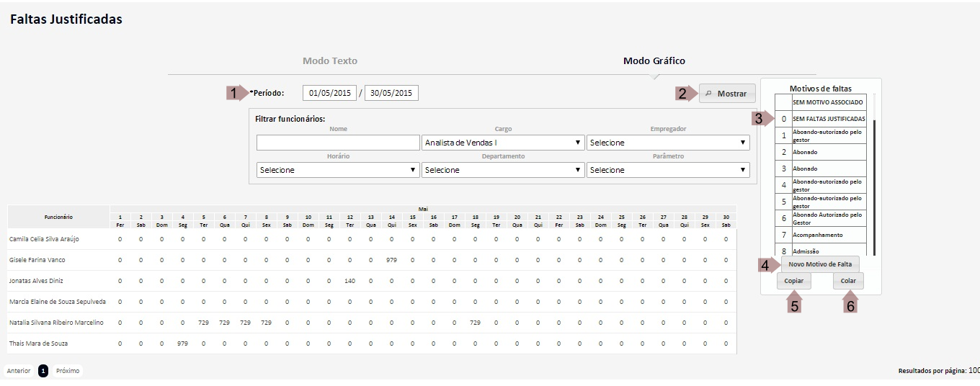Viewport: 980px width, 386px height.
Task: Switch to Modo Texto tab
Action: 330,61
